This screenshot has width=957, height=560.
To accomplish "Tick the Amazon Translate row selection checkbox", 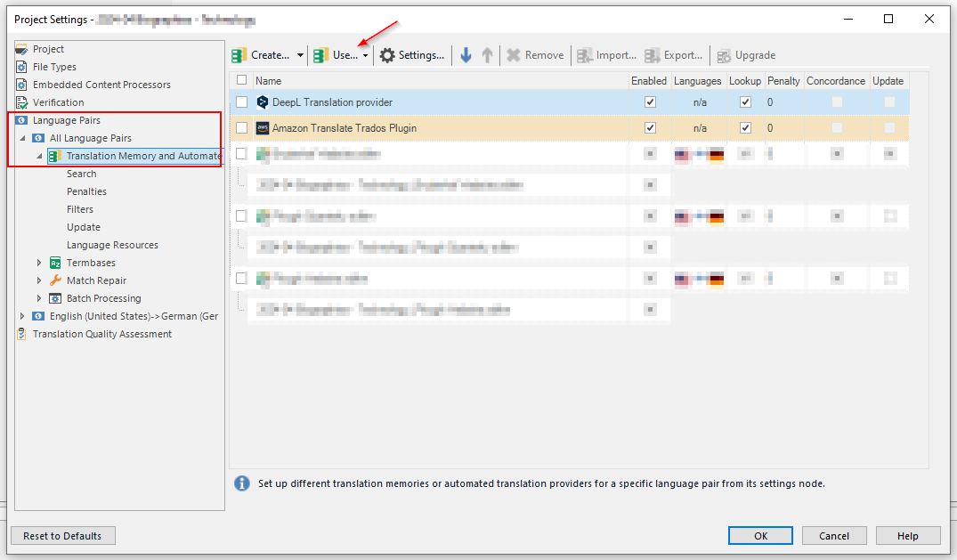I will coord(241,127).
